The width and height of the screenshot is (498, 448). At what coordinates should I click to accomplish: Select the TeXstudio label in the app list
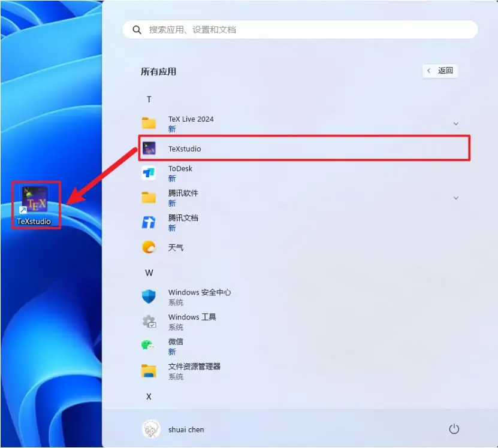tap(185, 149)
